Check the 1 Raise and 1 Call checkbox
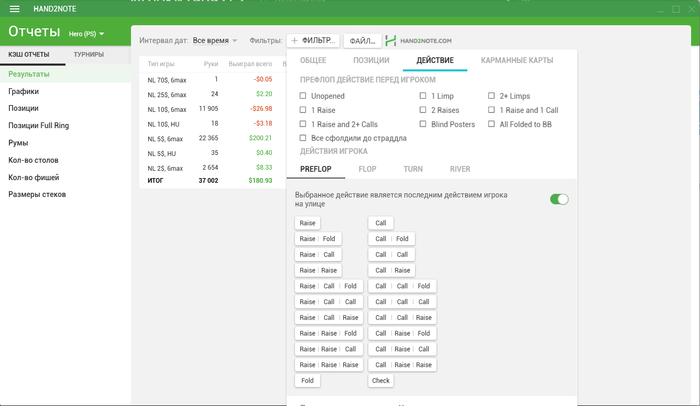The width and height of the screenshot is (700, 406). point(491,110)
